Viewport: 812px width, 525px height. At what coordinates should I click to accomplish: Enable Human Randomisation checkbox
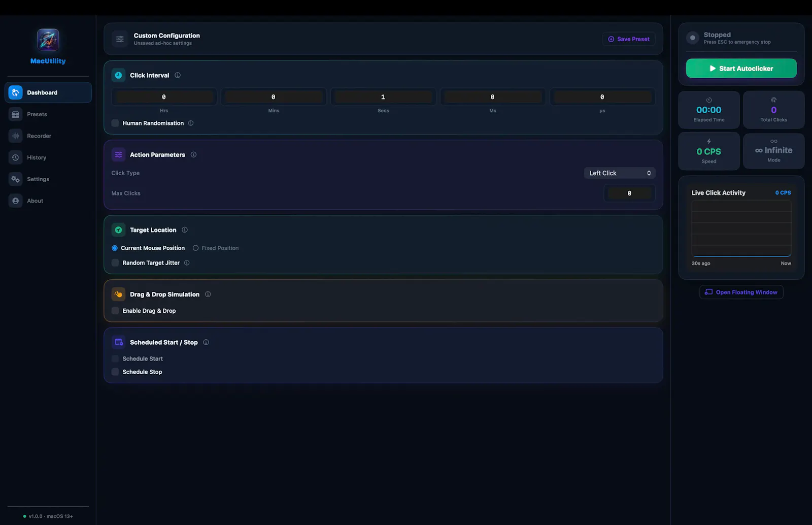[115, 123]
